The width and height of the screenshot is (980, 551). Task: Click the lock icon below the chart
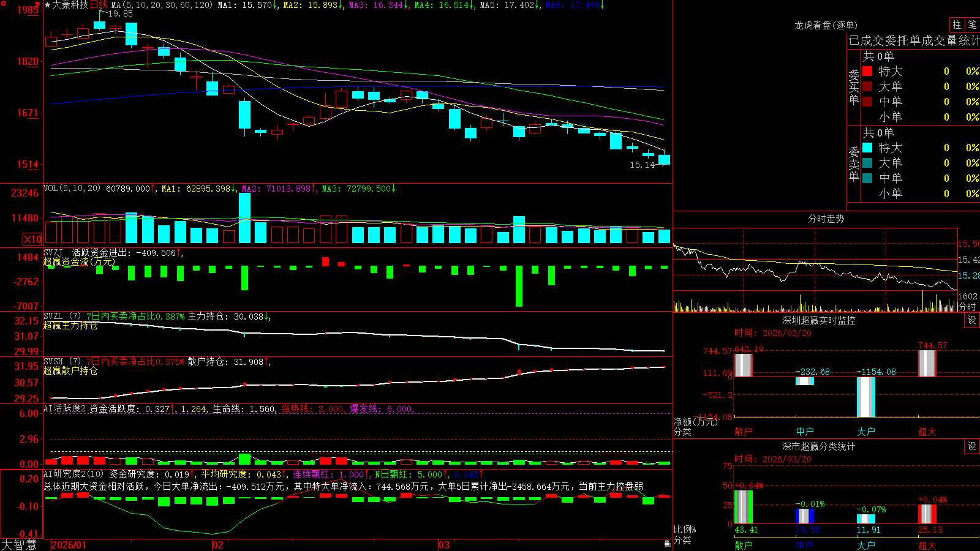coord(668,543)
